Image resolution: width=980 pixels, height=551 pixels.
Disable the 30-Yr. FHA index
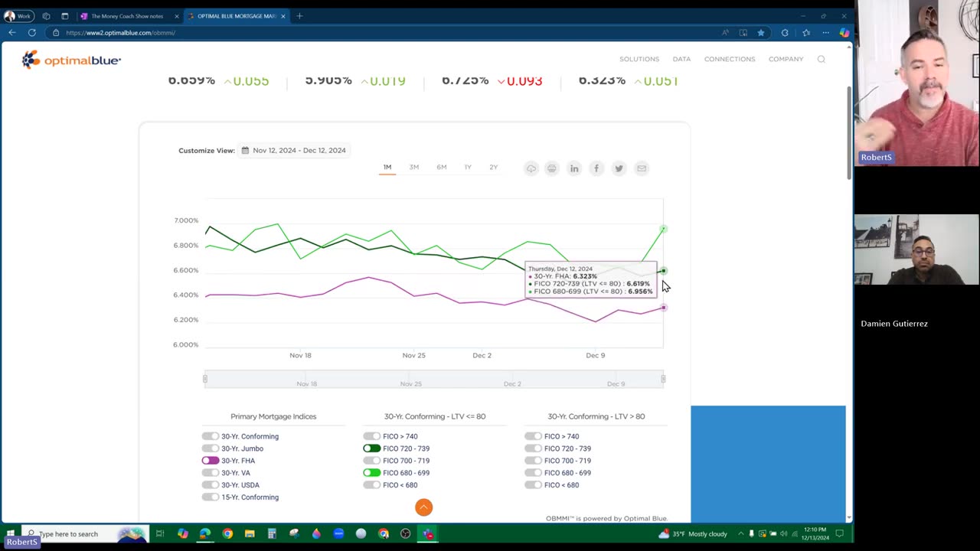(x=210, y=461)
